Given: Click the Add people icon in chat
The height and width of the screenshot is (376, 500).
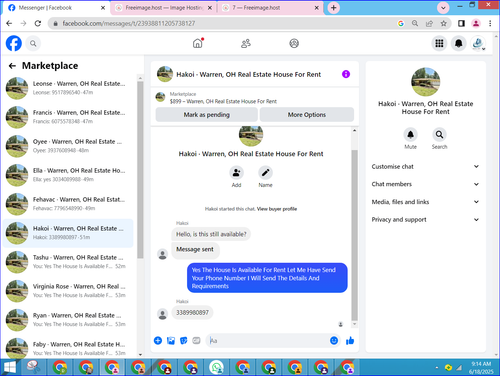Looking at the screenshot, I should pyautogui.click(x=236, y=173).
